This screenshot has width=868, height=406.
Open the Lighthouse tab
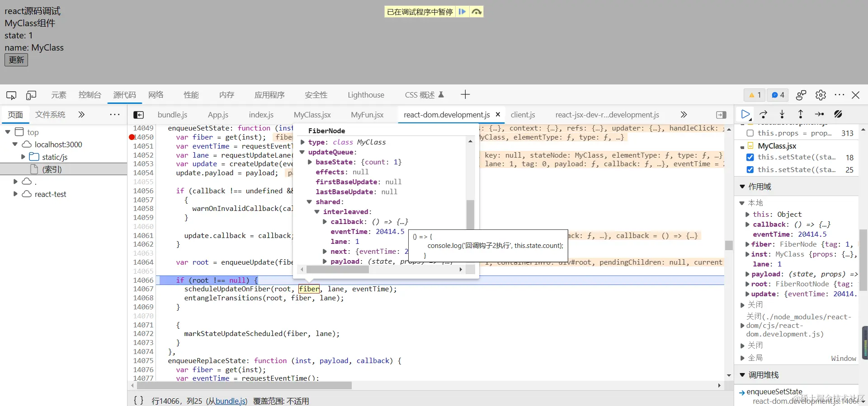tap(366, 95)
